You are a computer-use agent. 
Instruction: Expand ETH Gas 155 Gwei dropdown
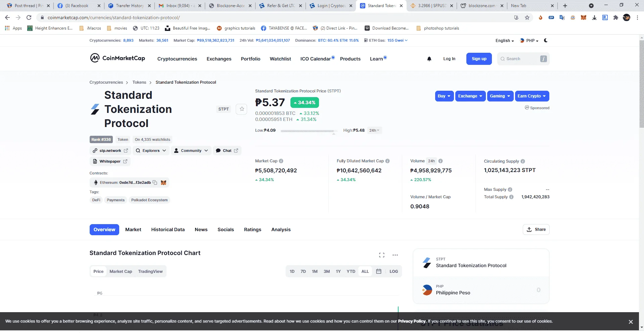pyautogui.click(x=398, y=40)
